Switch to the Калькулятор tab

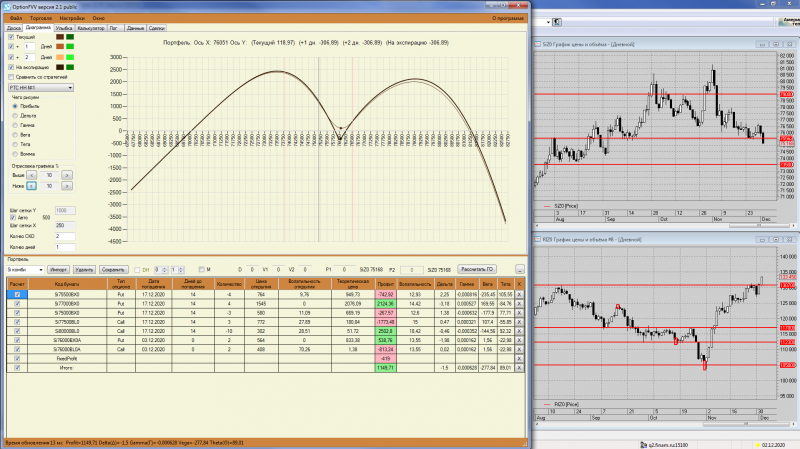point(91,28)
